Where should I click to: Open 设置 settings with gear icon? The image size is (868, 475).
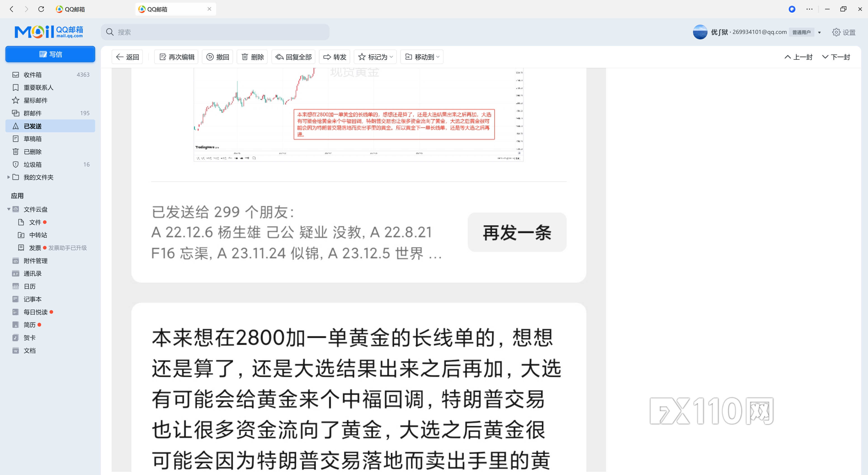(x=844, y=32)
